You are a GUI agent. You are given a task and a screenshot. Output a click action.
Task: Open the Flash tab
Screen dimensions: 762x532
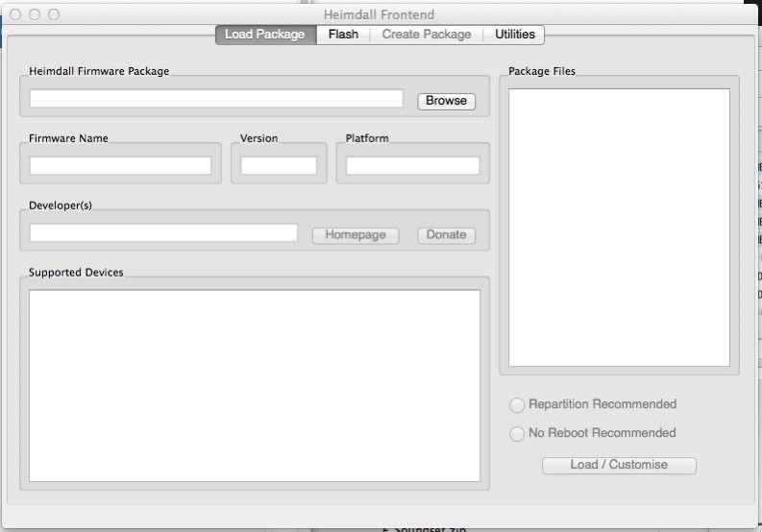pos(343,35)
